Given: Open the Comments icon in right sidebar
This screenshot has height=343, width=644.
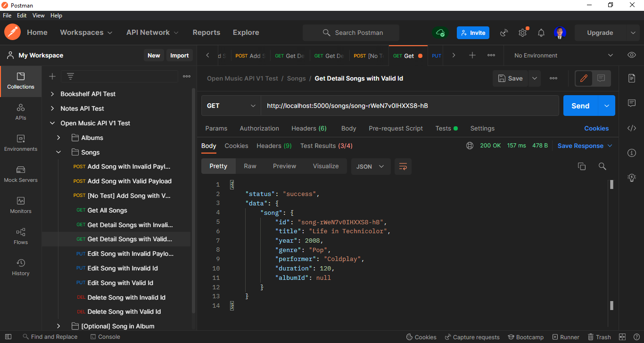Looking at the screenshot, I should [x=632, y=103].
